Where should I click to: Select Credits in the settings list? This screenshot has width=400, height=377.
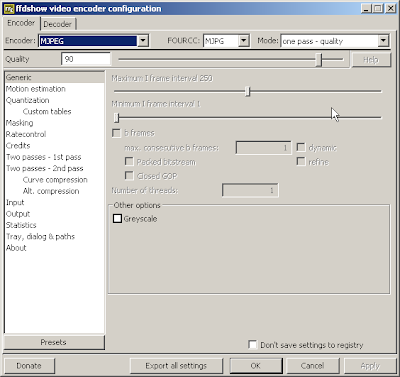pos(54,145)
